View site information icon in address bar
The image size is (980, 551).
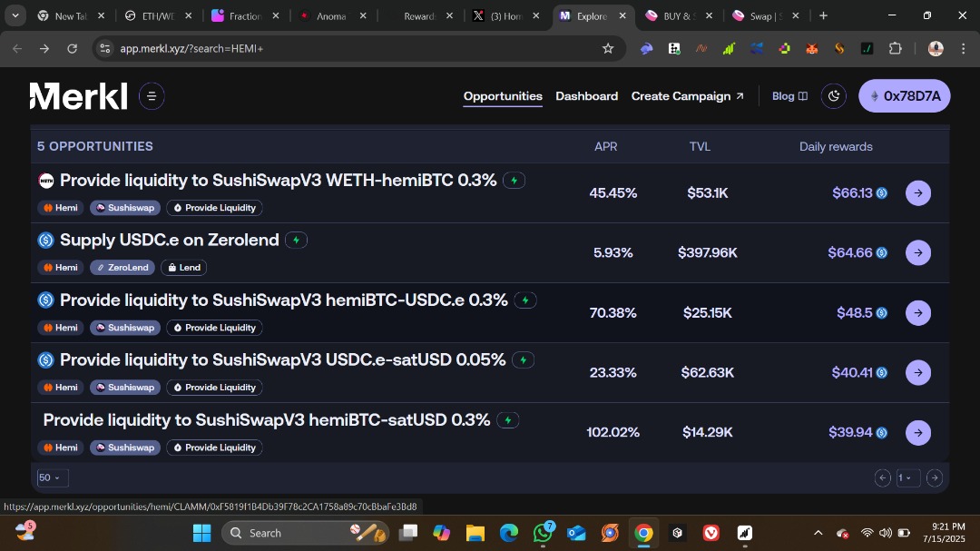coord(105,48)
